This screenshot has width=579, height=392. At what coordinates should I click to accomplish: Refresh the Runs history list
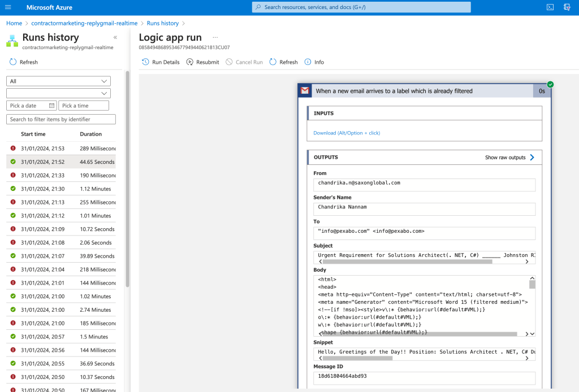24,62
